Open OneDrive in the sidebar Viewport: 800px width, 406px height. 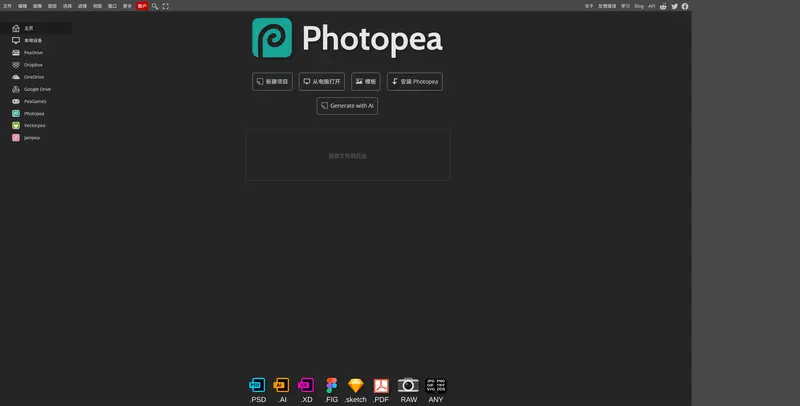[36, 77]
